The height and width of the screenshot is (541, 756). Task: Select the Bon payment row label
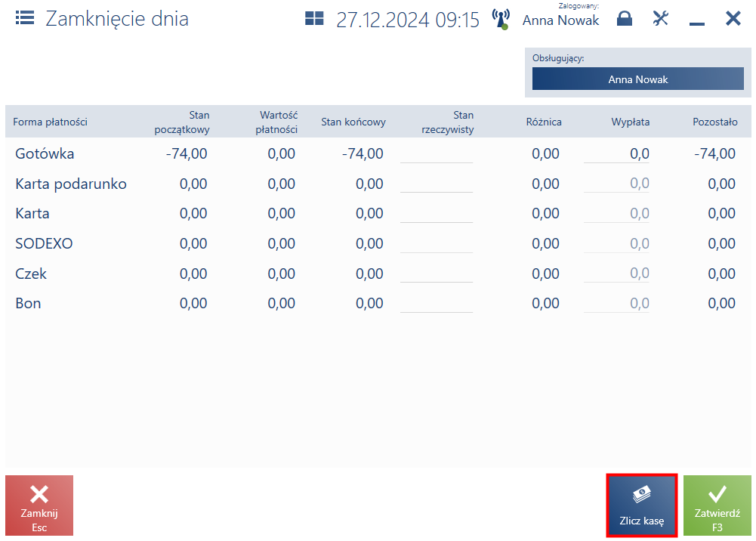pyautogui.click(x=28, y=303)
